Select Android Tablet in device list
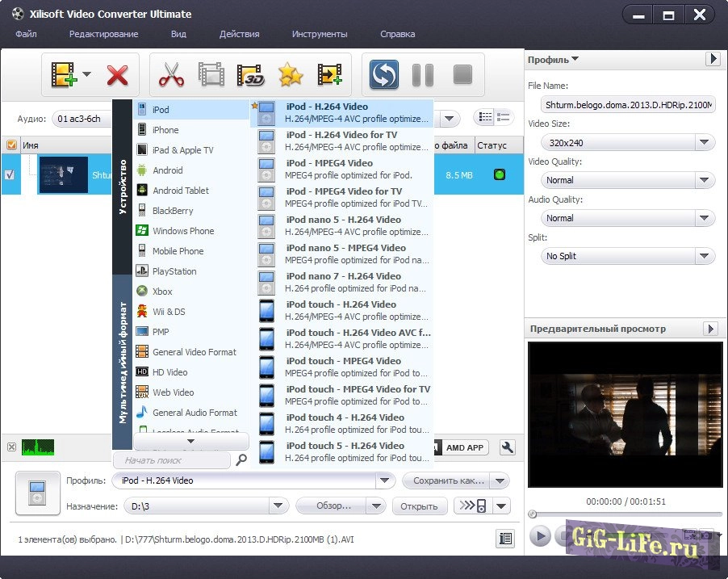Image resolution: width=728 pixels, height=579 pixels. tap(181, 191)
